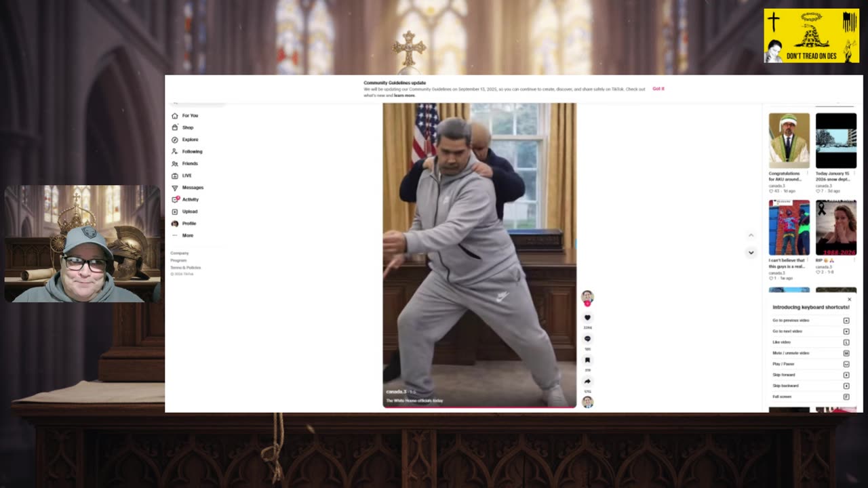Click the playing TikTok video
Screen dimensions: 868x488
tap(479, 255)
